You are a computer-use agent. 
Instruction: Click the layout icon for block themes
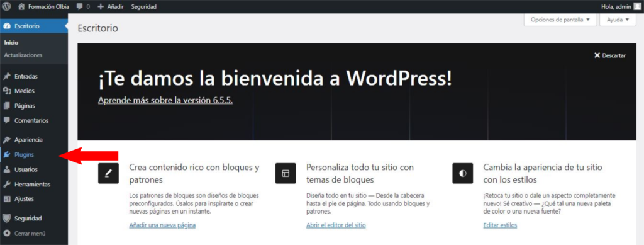[286, 173]
